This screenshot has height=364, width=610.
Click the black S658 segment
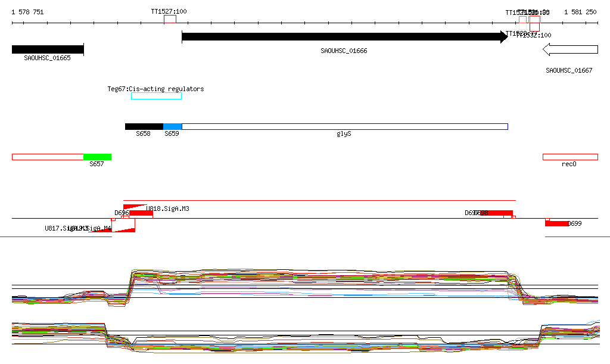click(144, 126)
